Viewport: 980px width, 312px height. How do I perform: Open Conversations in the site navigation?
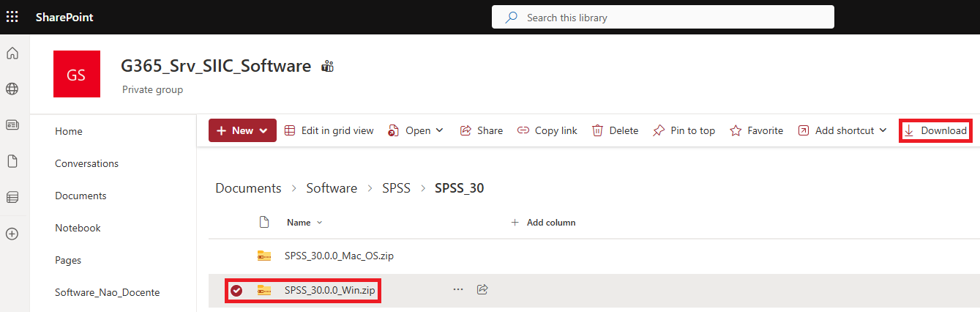(x=86, y=163)
